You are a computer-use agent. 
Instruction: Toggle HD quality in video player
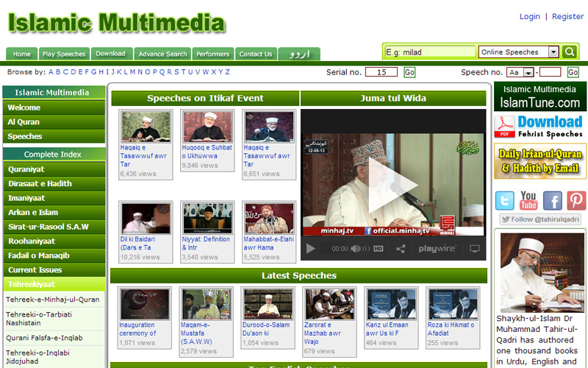[379, 249]
